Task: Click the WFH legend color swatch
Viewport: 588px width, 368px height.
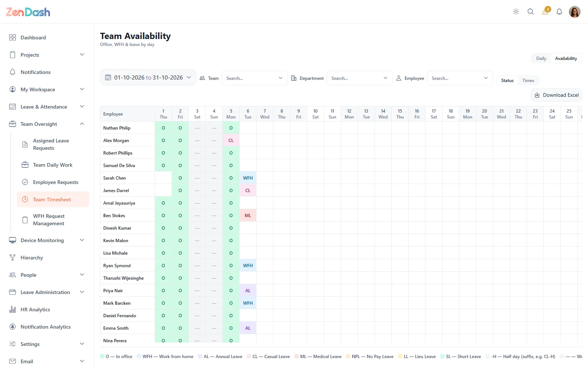Action: click(139, 356)
